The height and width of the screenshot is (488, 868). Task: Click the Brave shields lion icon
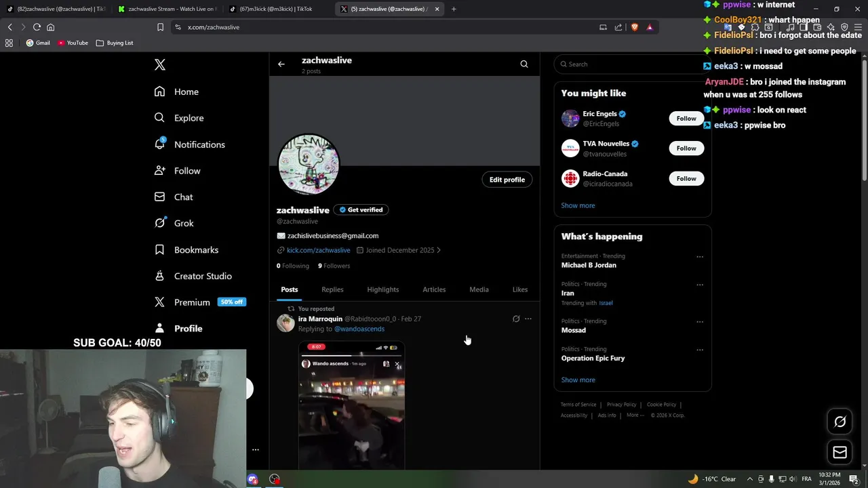tap(635, 27)
